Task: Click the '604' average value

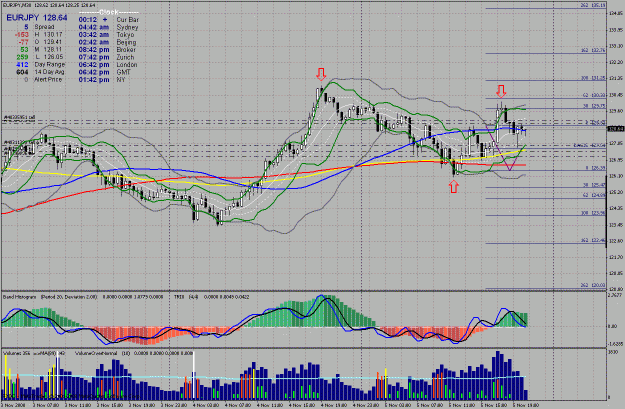Action: (x=22, y=72)
